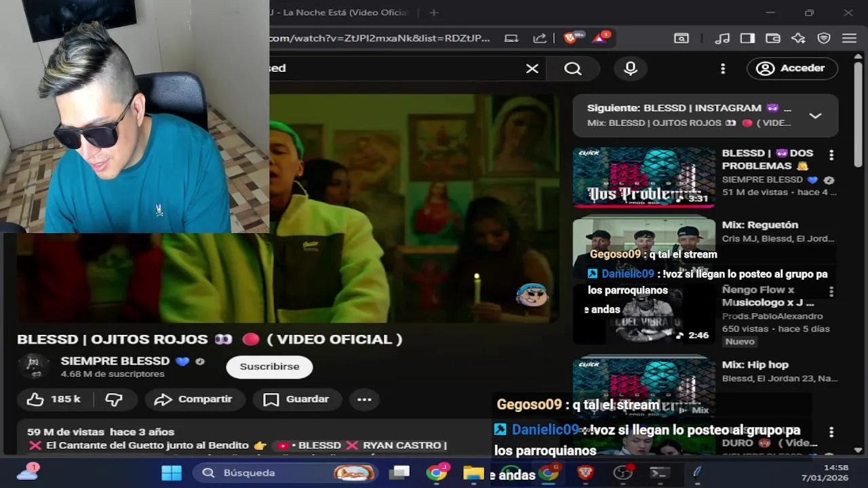Open options for the DURO video row
This screenshot has height=488, width=868.
coord(831,432)
